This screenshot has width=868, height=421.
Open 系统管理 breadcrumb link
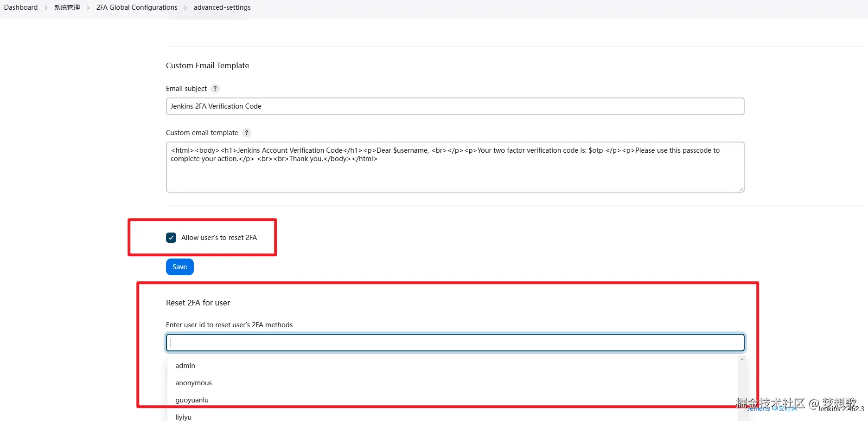click(x=67, y=7)
